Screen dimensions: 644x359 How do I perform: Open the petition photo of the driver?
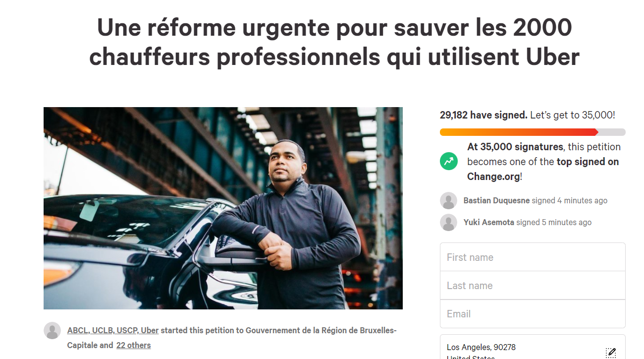pos(223,208)
